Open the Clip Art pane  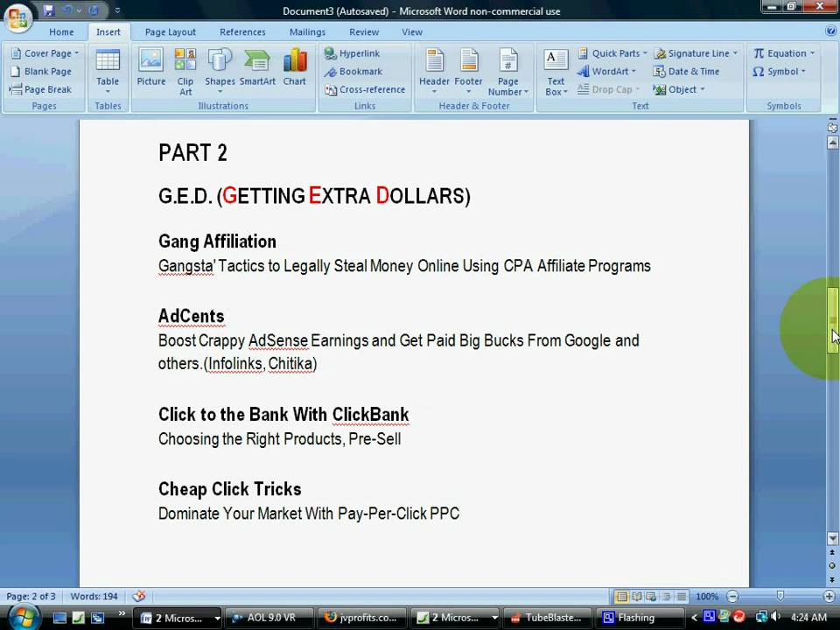(x=185, y=71)
